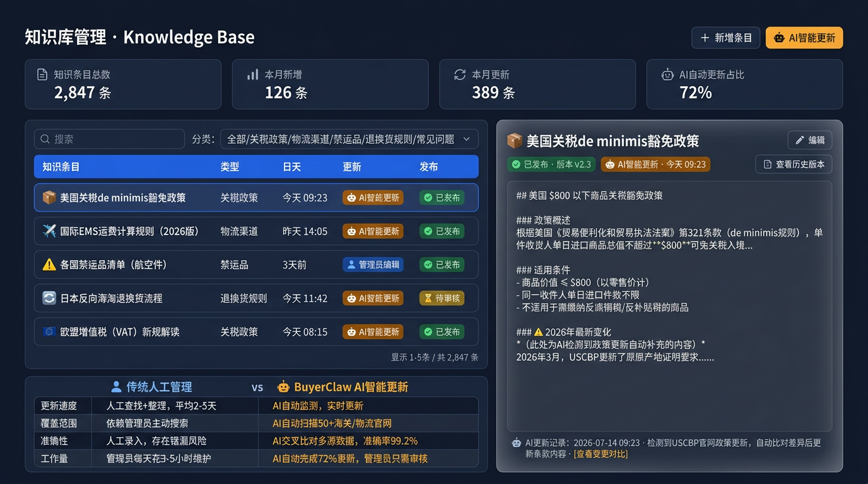868x484 pixels.
Task: Click AI智能更新 badge in US tariff row
Action: 373,197
